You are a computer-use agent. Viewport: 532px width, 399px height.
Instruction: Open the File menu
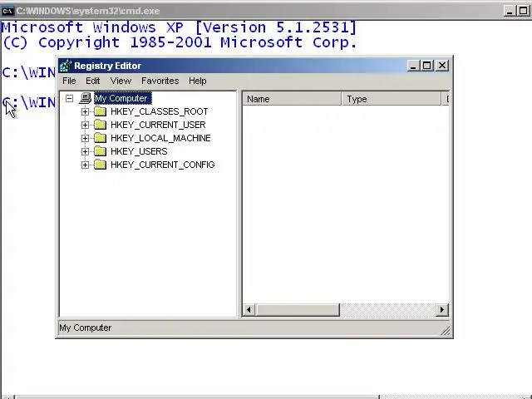coord(69,81)
